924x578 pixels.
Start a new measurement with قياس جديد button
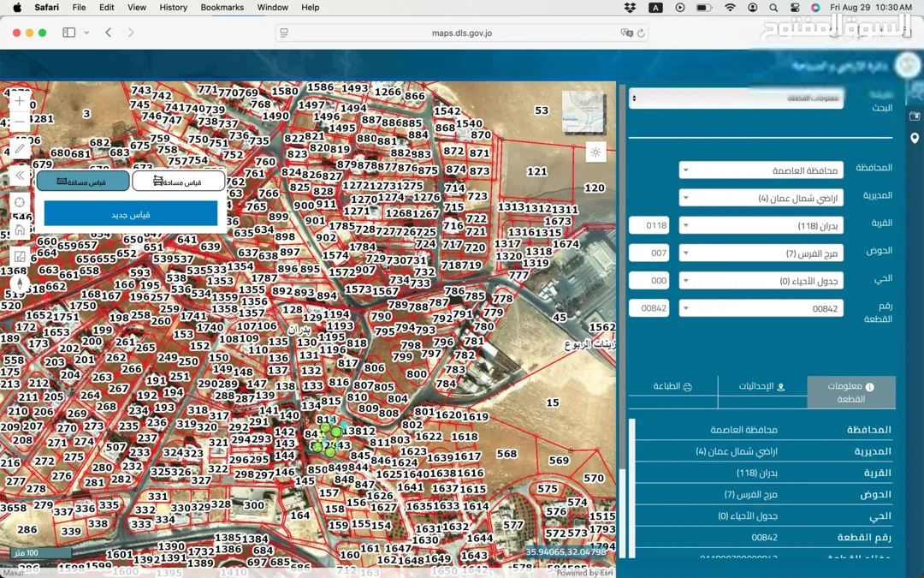(x=130, y=214)
